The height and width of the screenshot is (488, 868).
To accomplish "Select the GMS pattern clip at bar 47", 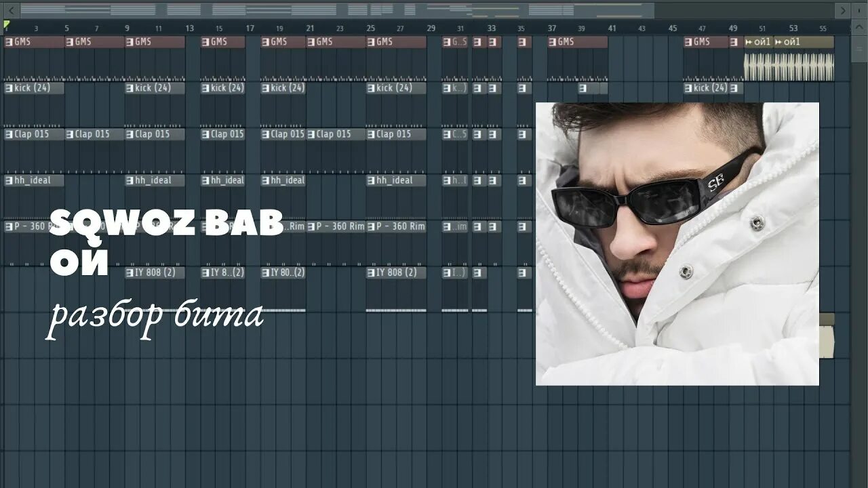I will click(706, 42).
